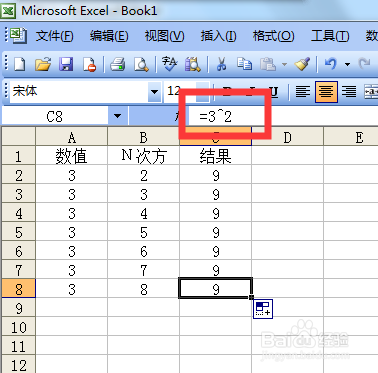Screen dimensions: 378x373
Task: Open the Research binoculars icon
Action: pyautogui.click(x=193, y=63)
